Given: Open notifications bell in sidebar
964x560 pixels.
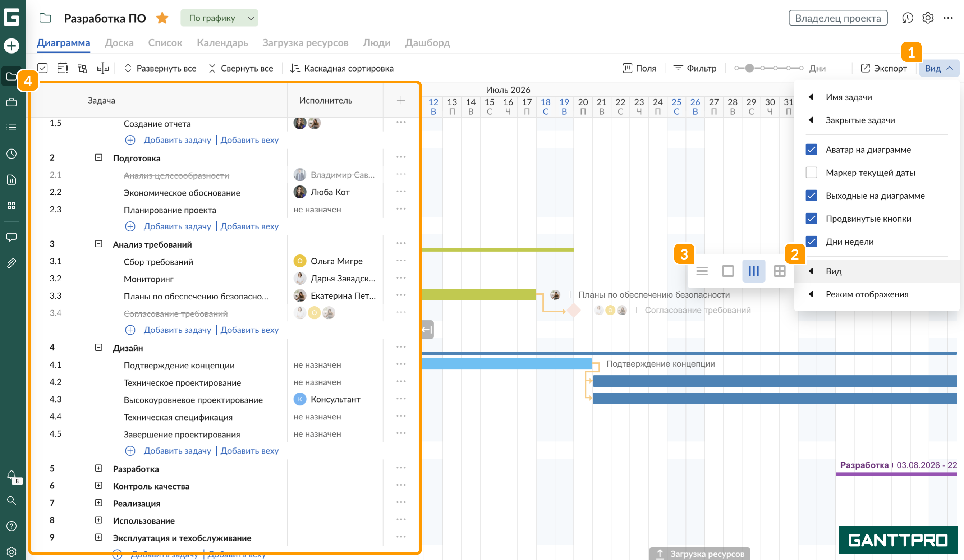Looking at the screenshot, I should pyautogui.click(x=12, y=476).
